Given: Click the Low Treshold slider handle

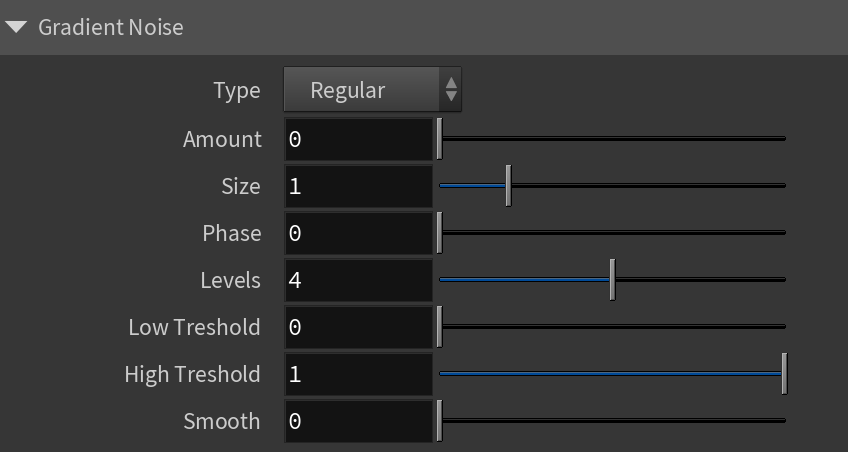Looking at the screenshot, I should coord(440,327).
